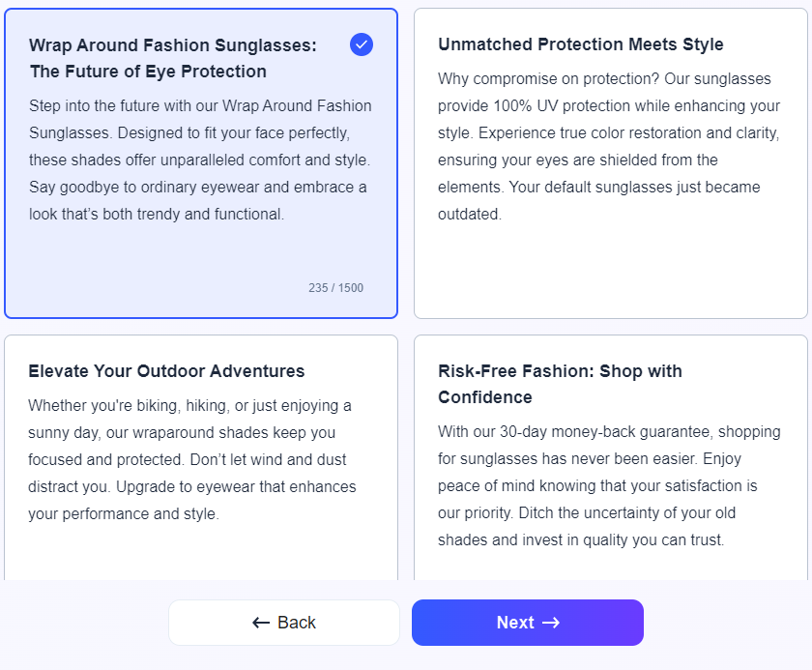
Task: Click the 'Why compromise on protection' paragraph
Action: click(x=609, y=147)
